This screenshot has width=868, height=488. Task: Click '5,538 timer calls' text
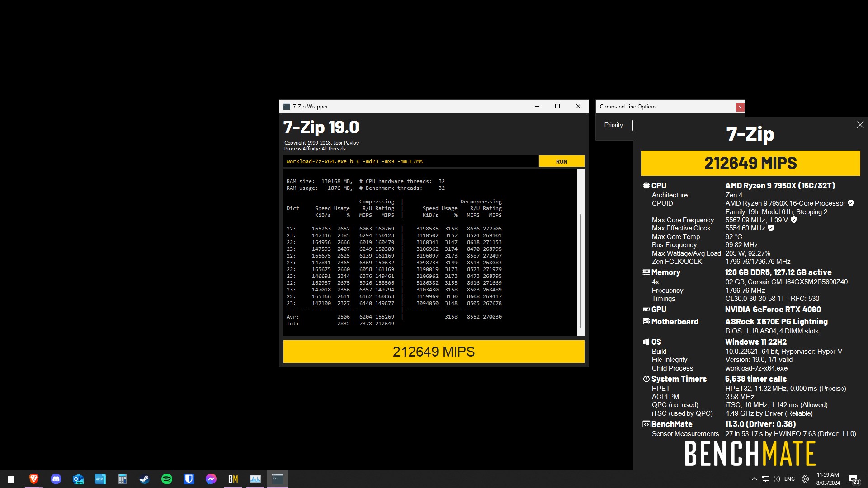pos(756,379)
